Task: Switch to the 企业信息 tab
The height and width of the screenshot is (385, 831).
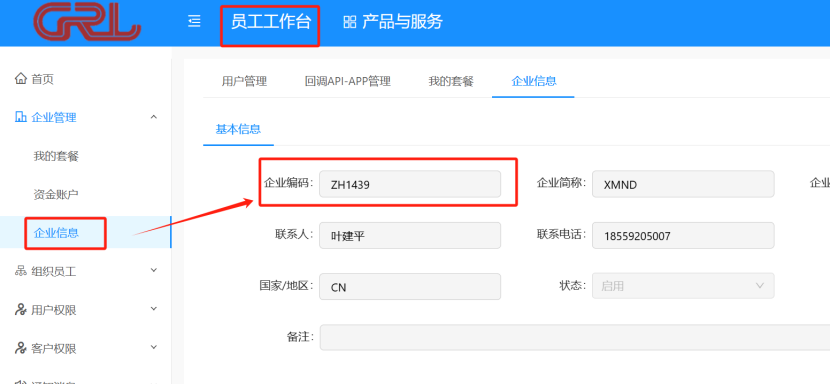Action: click(x=534, y=81)
